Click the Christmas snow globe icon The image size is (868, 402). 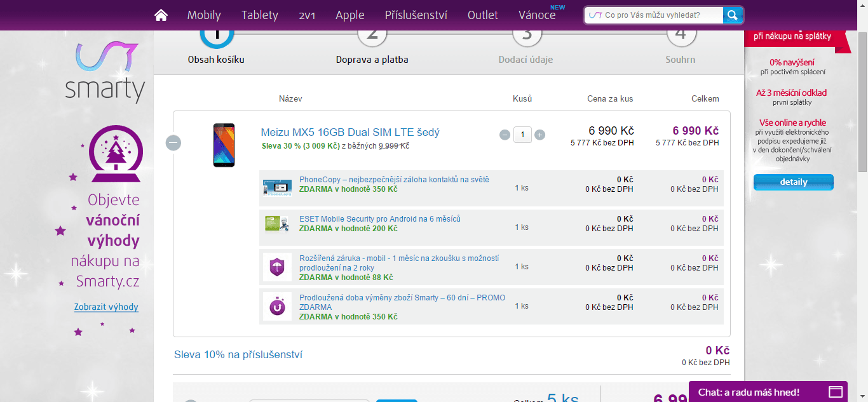pyautogui.click(x=116, y=153)
